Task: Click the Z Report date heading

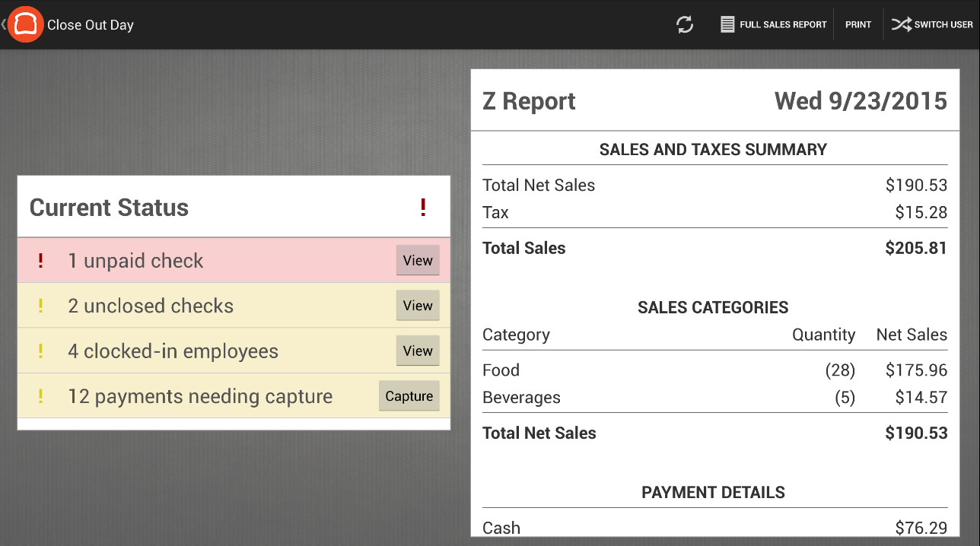Action: tap(860, 100)
